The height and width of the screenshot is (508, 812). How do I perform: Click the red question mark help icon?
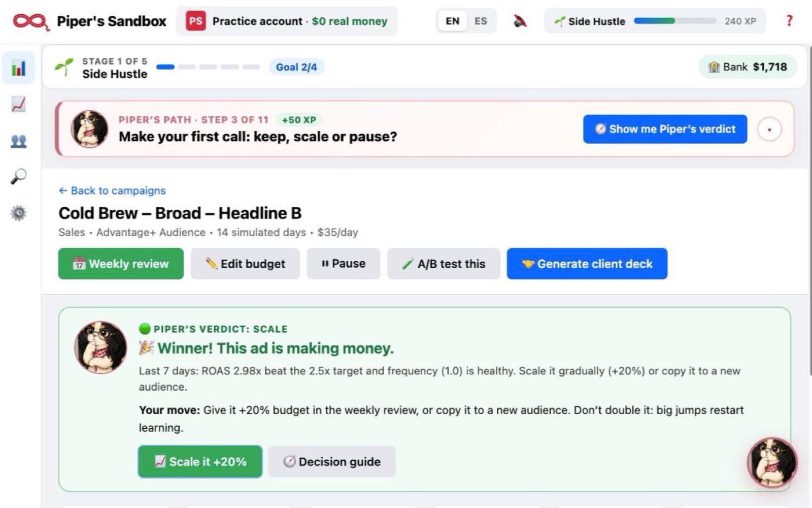(x=789, y=21)
